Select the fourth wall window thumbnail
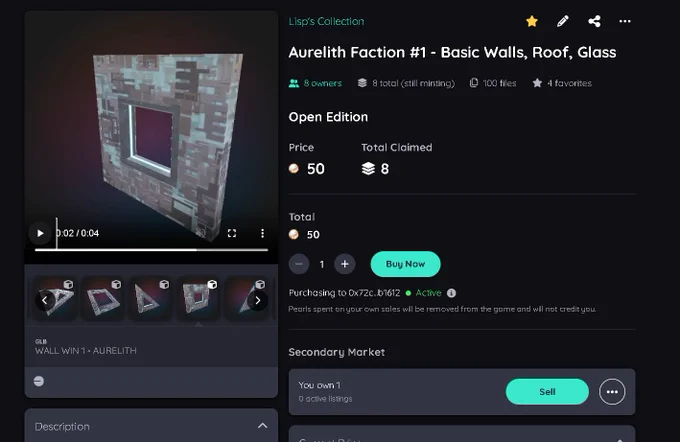Image resolution: width=680 pixels, height=442 pixels. tap(199, 298)
